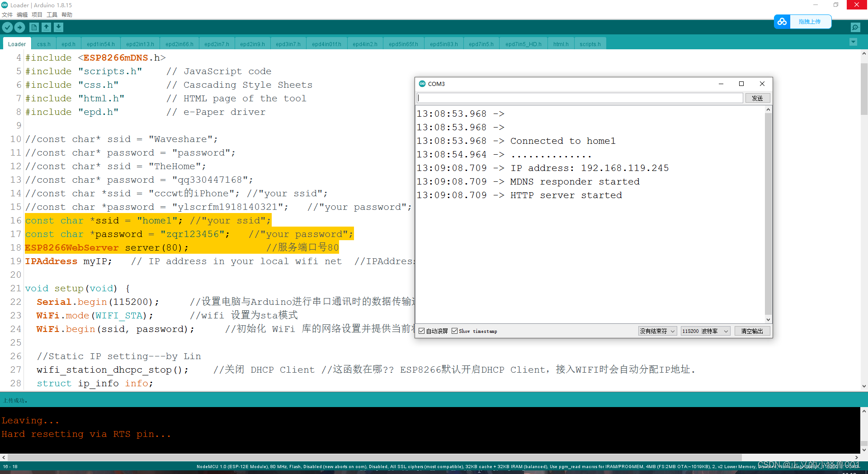This screenshot has width=868, height=474.
Task: Click the Save sketch toolbar icon
Action: (x=58, y=27)
